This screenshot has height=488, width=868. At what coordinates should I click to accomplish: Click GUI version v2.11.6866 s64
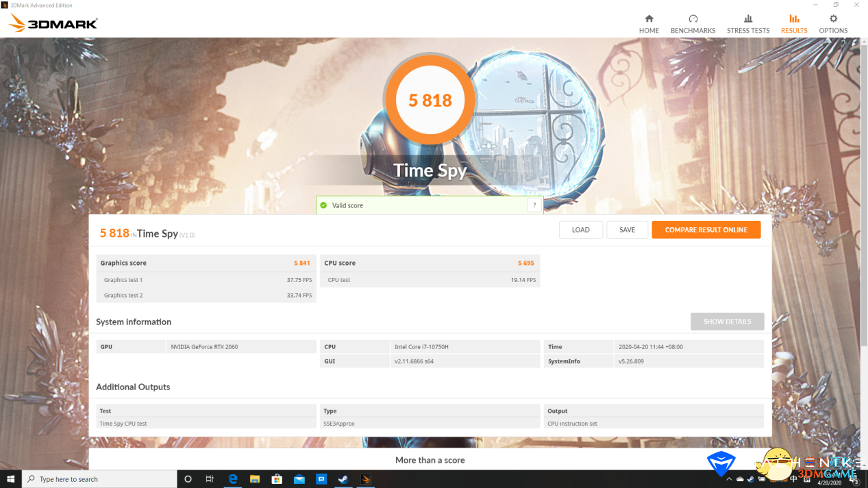414,361
